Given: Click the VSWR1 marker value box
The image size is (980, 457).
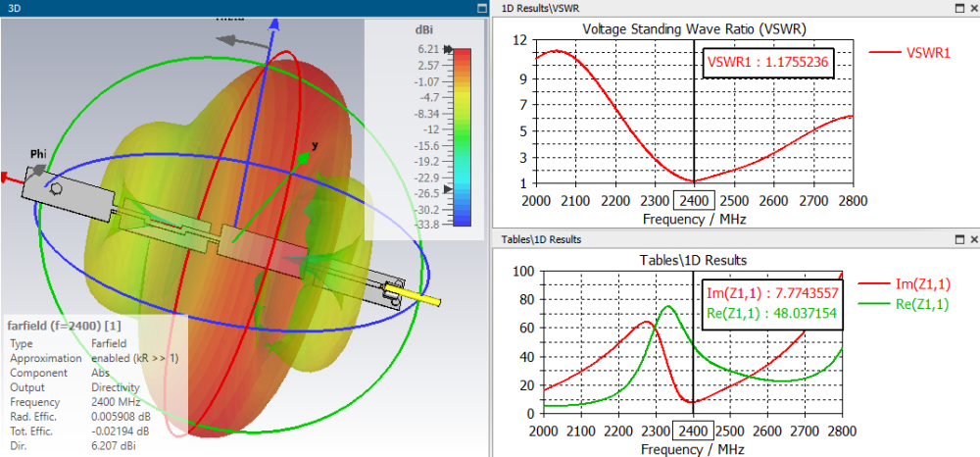Looking at the screenshot, I should [x=768, y=63].
